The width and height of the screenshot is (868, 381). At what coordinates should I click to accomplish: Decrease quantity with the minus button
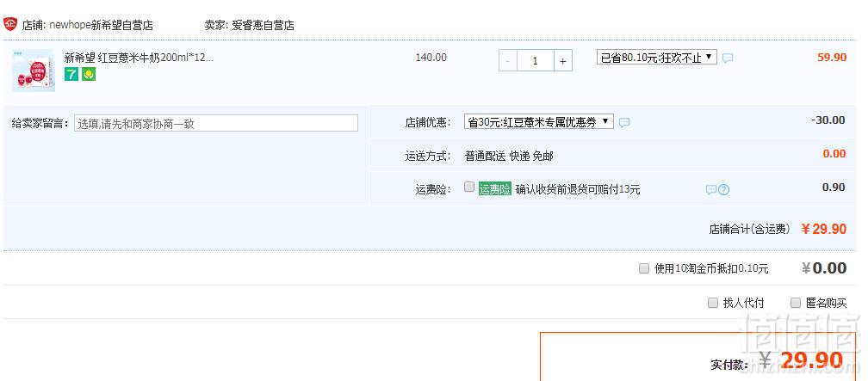pyautogui.click(x=508, y=61)
